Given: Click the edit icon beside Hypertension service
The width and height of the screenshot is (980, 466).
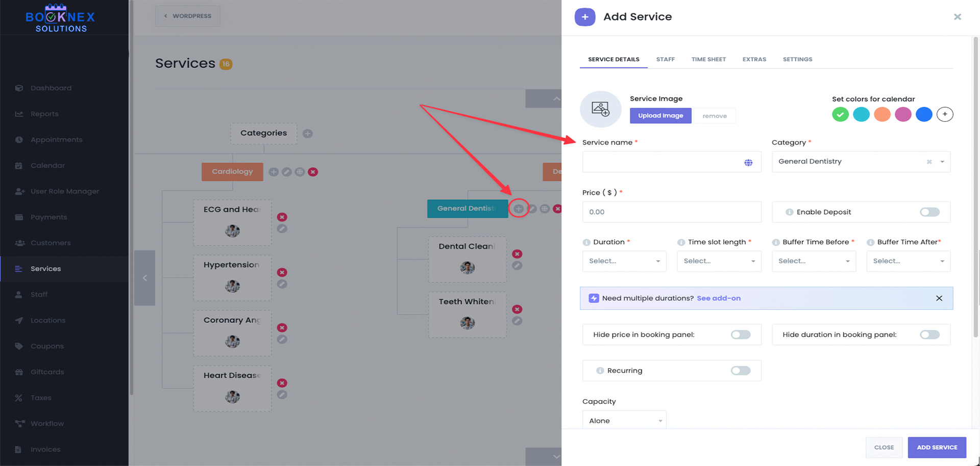Looking at the screenshot, I should pyautogui.click(x=282, y=284).
